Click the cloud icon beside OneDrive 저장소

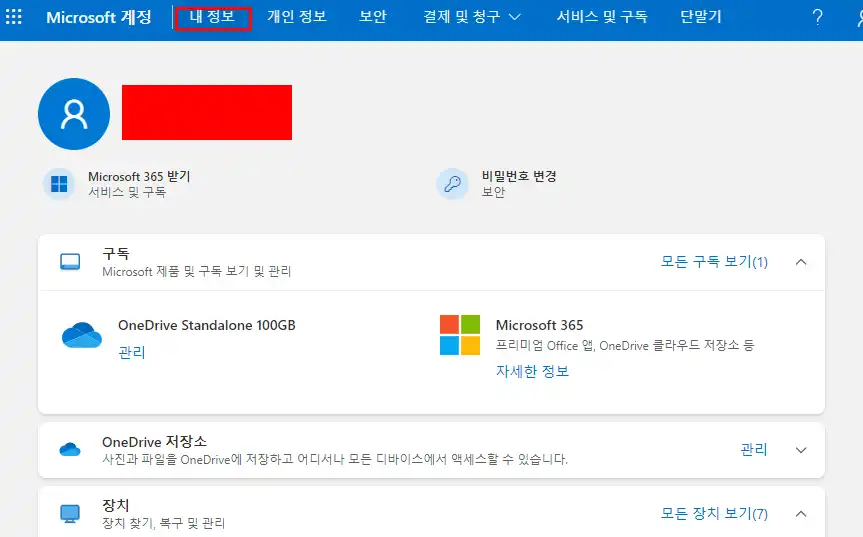(70, 450)
